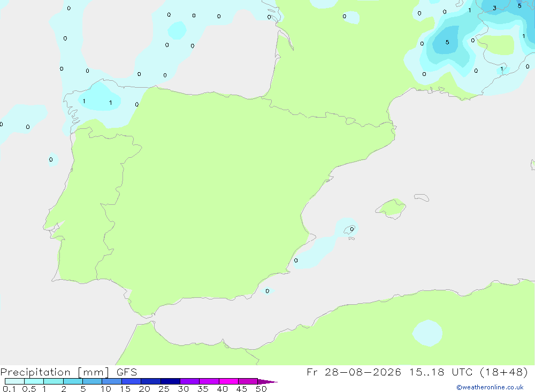
Task: Select the 25–30 mm dark navy legend swatch
Action: click(x=170, y=381)
